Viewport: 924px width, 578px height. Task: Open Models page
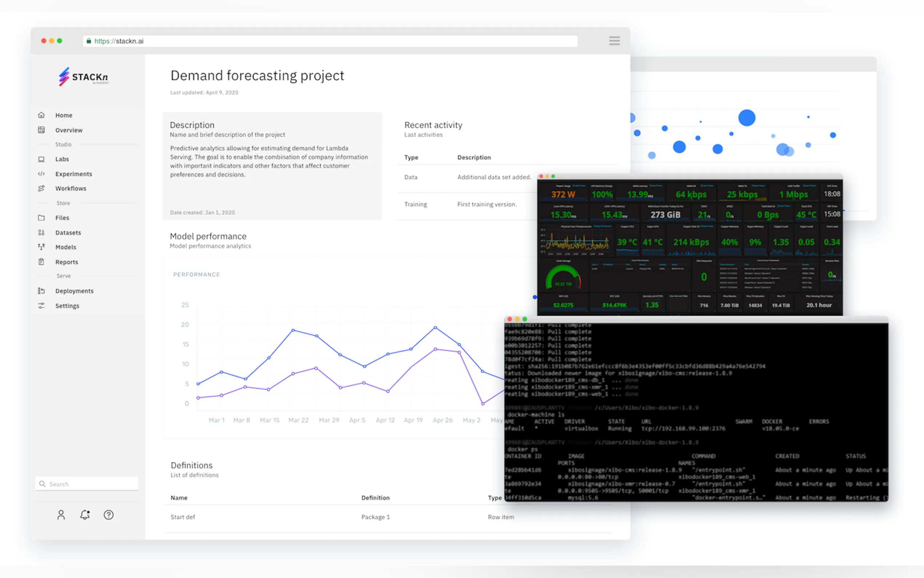[66, 247]
